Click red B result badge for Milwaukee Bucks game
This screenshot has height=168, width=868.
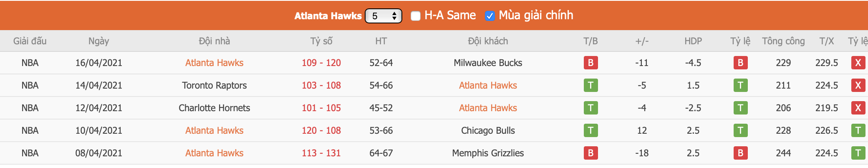pyautogui.click(x=590, y=63)
